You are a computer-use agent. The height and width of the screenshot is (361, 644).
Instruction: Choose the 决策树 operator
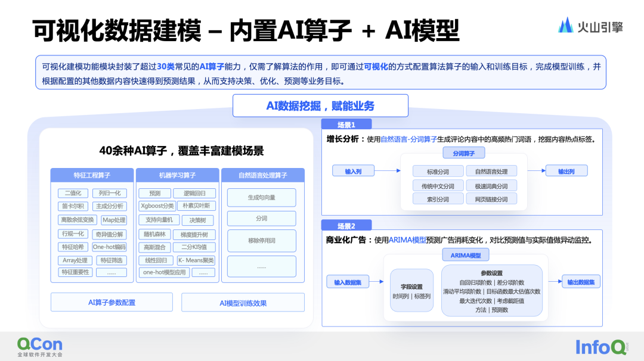pyautogui.click(x=198, y=220)
